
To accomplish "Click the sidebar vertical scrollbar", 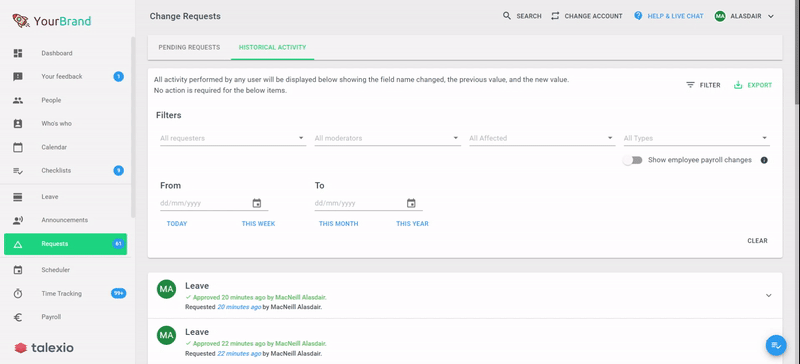I will (133, 128).
